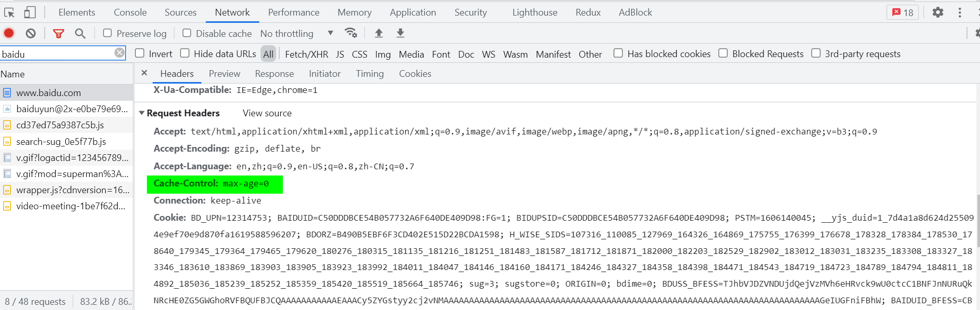Select the wrapper.js?cdnversion request row
Viewport: 980px width, 310px height.
[66, 190]
